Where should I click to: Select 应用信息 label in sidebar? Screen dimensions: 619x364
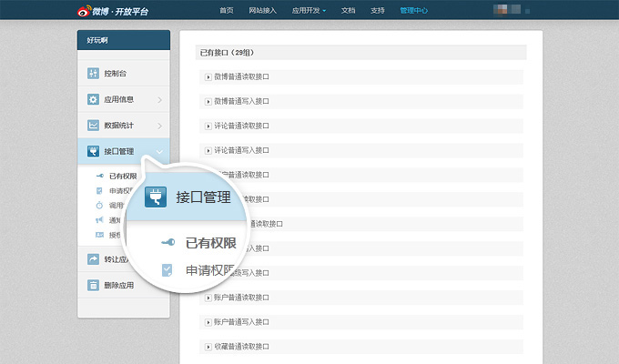tap(119, 99)
